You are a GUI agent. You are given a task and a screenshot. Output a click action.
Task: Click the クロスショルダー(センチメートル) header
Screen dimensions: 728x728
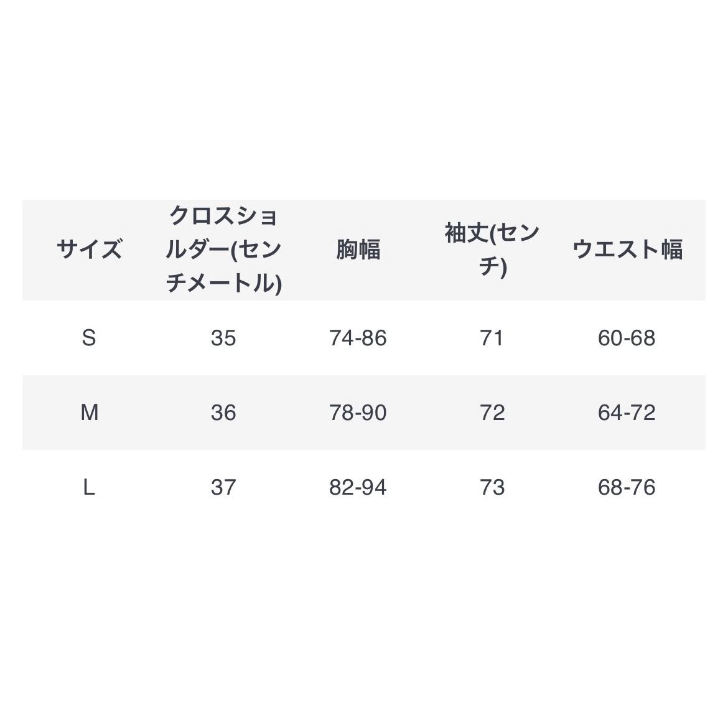(x=223, y=250)
